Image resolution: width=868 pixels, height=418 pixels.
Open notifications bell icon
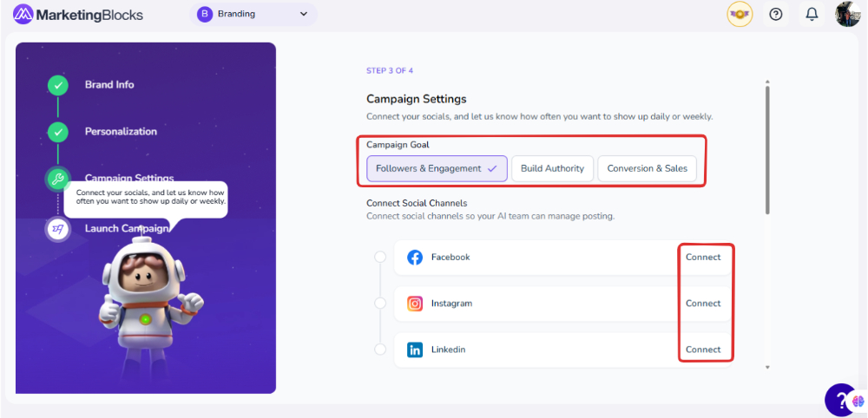pos(812,14)
